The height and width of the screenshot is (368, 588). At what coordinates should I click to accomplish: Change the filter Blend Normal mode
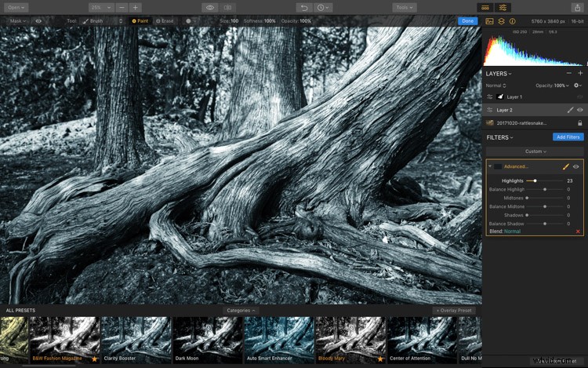point(512,231)
